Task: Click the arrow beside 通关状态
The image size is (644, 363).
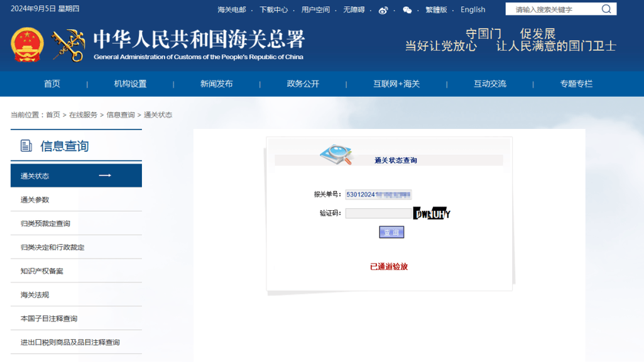Action: point(105,176)
